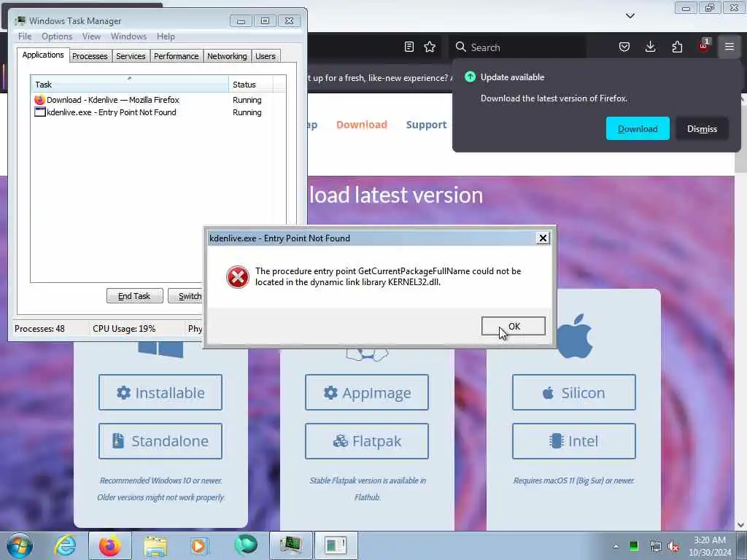Viewport: 747px width, 560px height.
Task: Switch to Processes tab
Action: [90, 55]
